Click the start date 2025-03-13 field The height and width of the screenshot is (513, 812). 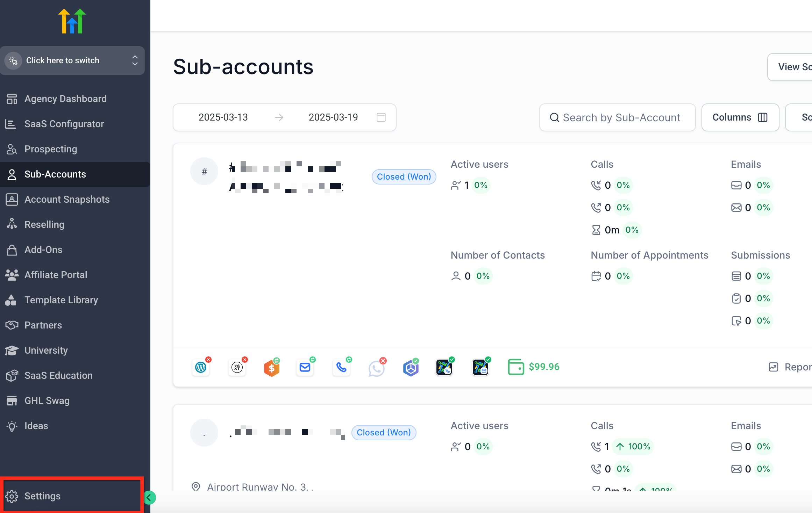223,117
